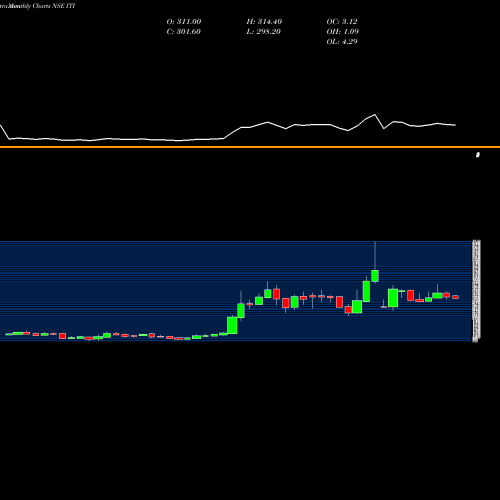Viewport: 500px width, 500px height.
Task: Click the 'OL: 4.29' reading
Action: click(342, 41)
